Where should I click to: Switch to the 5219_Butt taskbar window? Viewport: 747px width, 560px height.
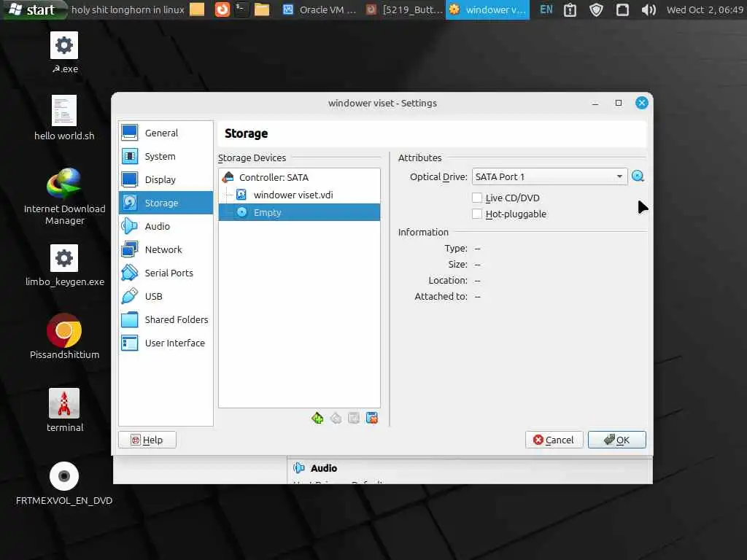(x=405, y=9)
